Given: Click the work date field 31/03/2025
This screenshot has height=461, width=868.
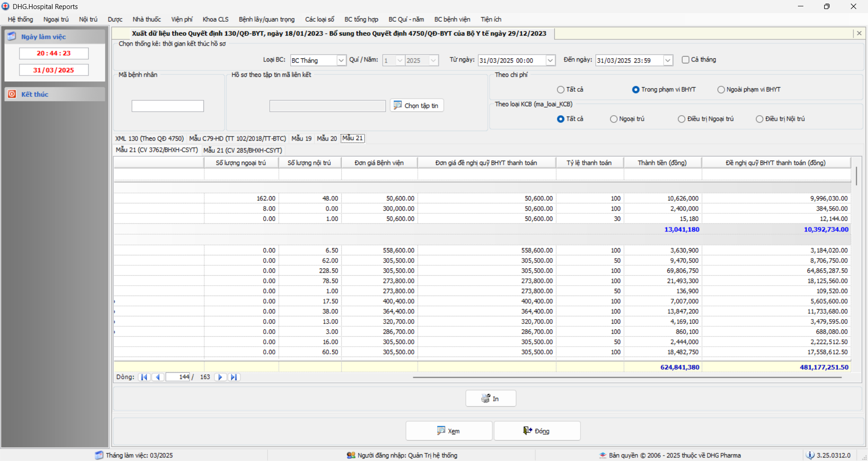Looking at the screenshot, I should 54,70.
